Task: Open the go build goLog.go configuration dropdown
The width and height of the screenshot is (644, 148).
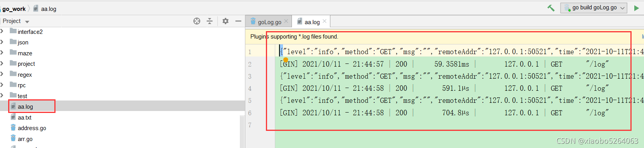Action: (594, 8)
